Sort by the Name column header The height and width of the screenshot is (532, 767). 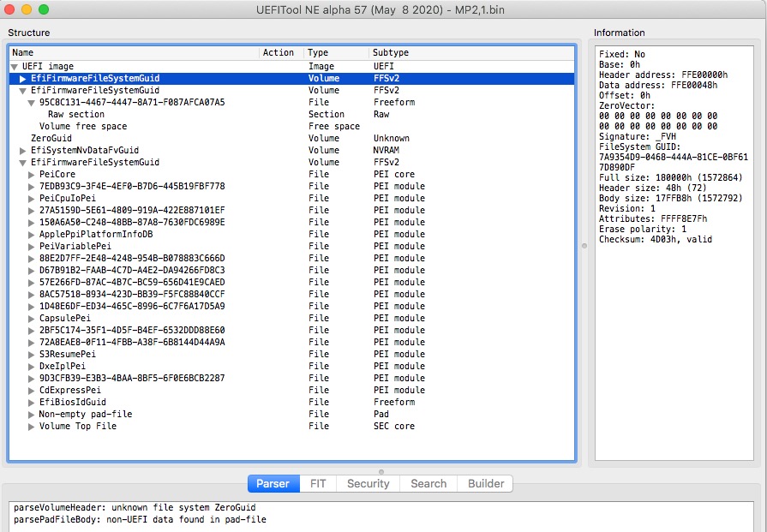pyautogui.click(x=135, y=53)
